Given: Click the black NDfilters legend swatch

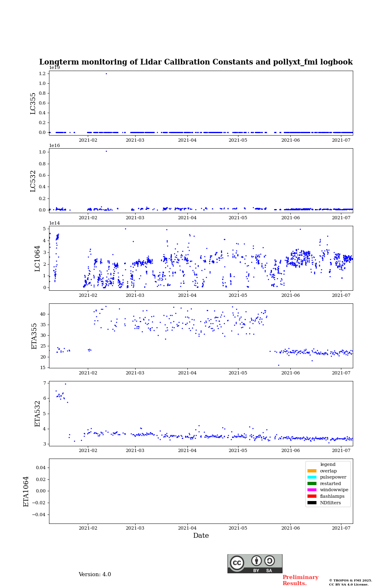Looking at the screenshot, I should pos(312,503).
